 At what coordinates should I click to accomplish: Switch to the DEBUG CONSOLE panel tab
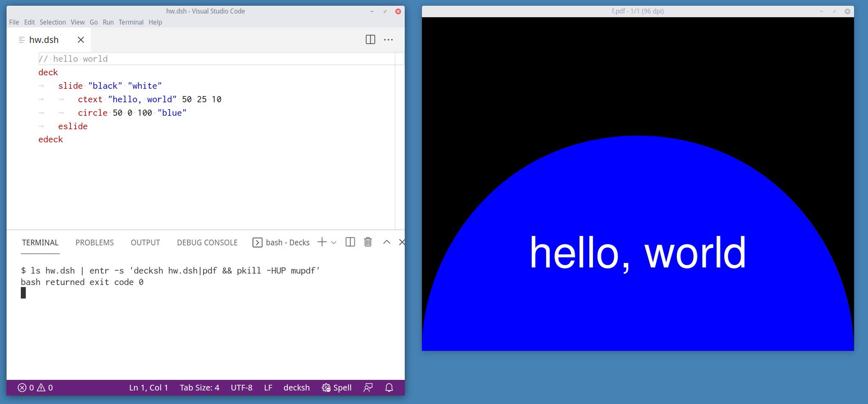[x=207, y=243]
